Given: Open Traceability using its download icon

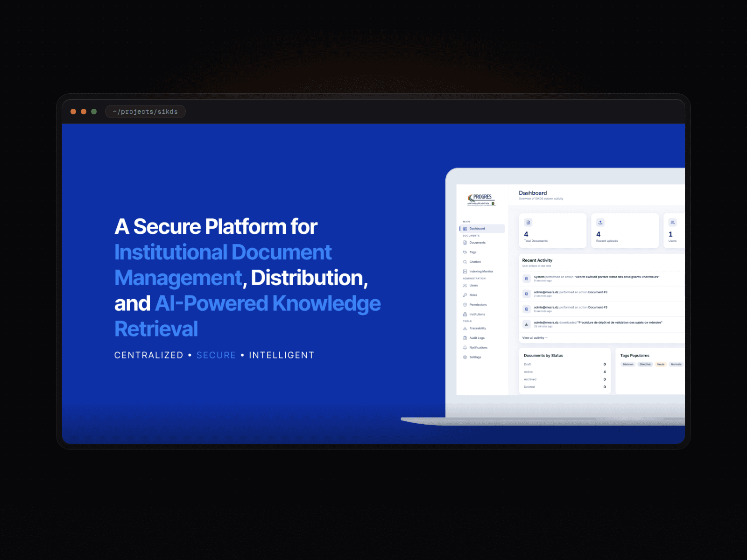Looking at the screenshot, I should (465, 328).
